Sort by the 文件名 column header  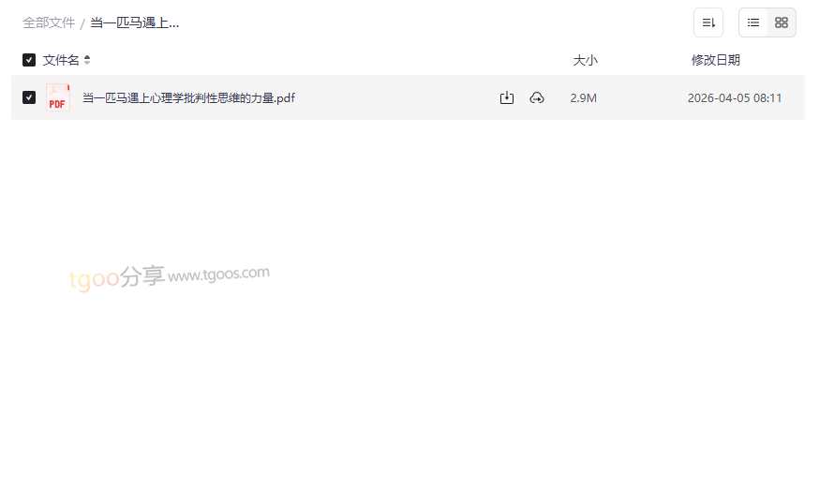click(x=61, y=60)
